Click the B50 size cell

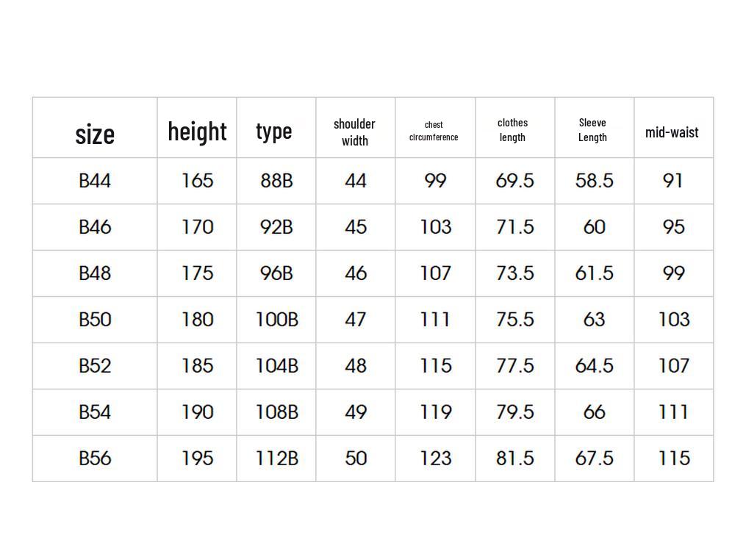click(x=95, y=320)
